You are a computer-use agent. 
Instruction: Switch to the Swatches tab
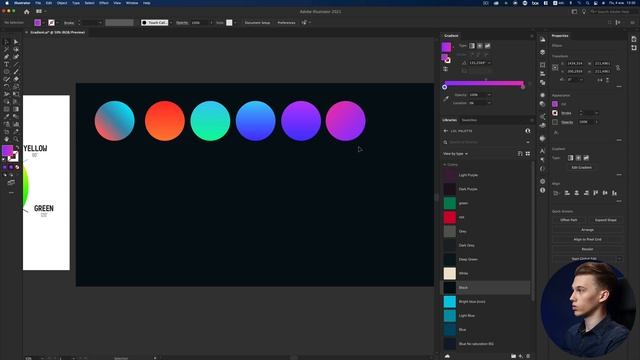469,120
